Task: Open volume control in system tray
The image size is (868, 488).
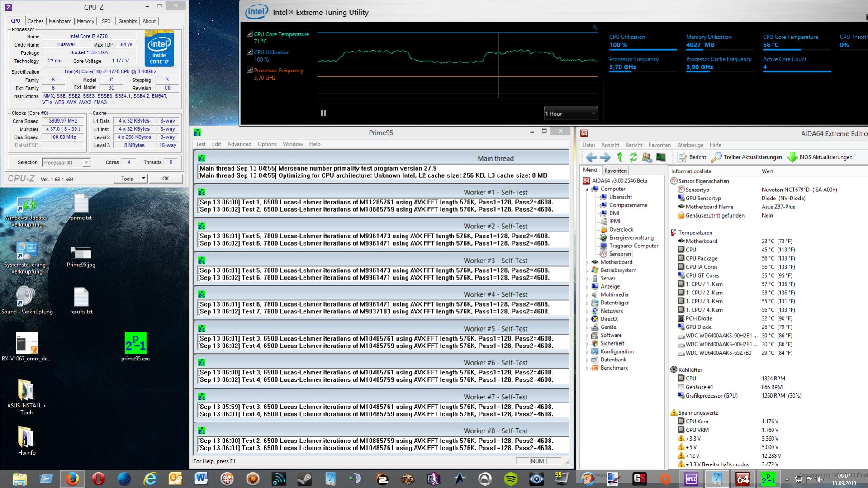Action: click(x=820, y=479)
